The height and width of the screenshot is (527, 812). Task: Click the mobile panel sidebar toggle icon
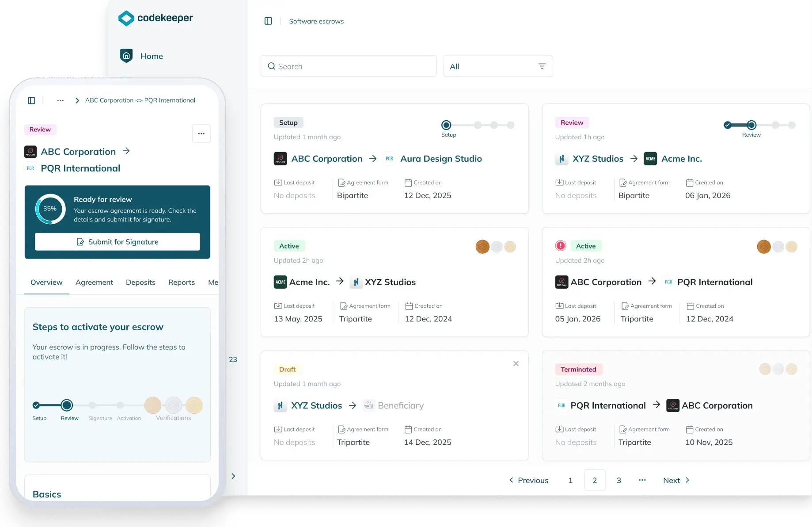(31, 100)
